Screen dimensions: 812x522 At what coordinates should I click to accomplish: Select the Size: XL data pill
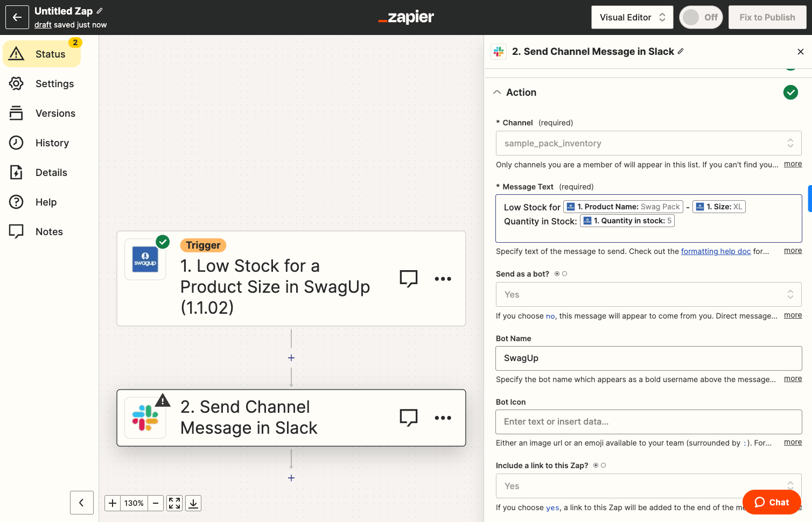719,207
